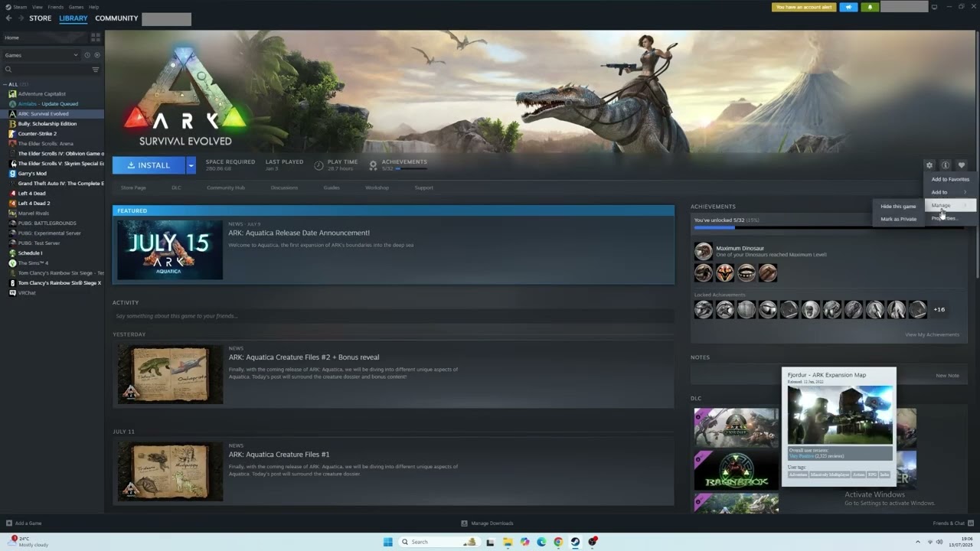Select Garry's Mod in the library
The image size is (980, 551).
[32, 173]
